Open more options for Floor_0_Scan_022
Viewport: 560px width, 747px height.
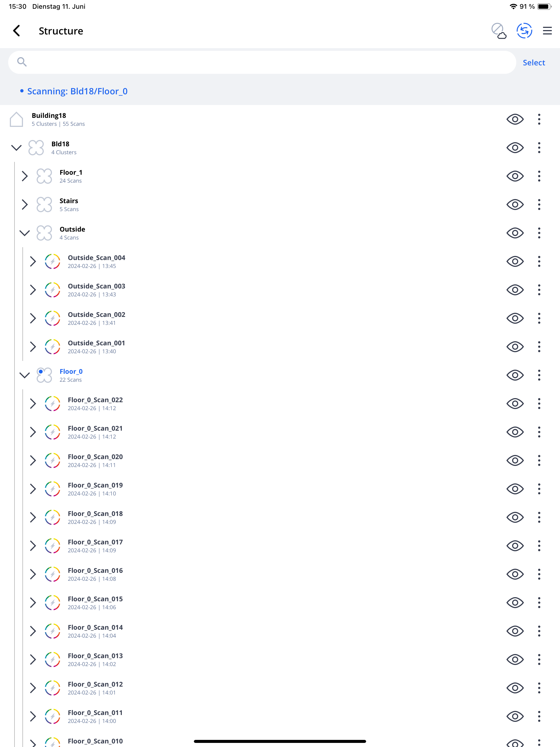click(x=539, y=404)
